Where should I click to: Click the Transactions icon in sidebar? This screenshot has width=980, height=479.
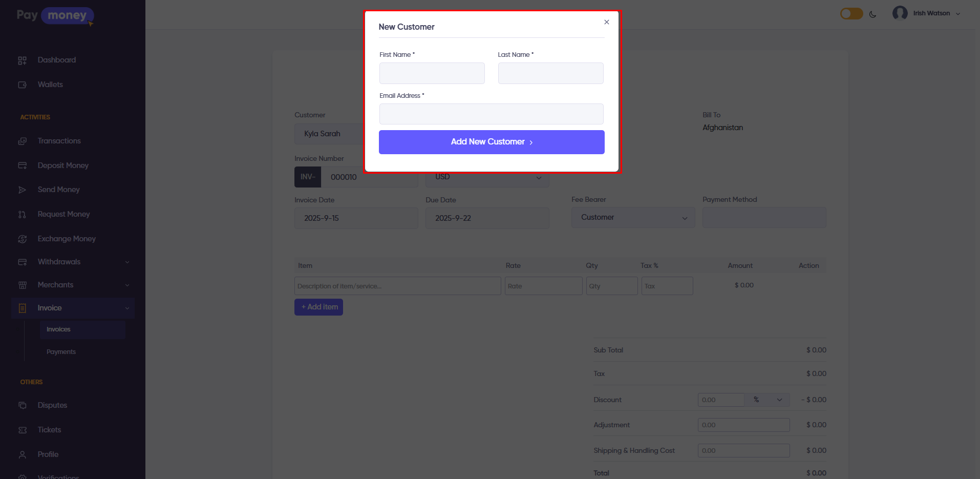click(x=22, y=141)
